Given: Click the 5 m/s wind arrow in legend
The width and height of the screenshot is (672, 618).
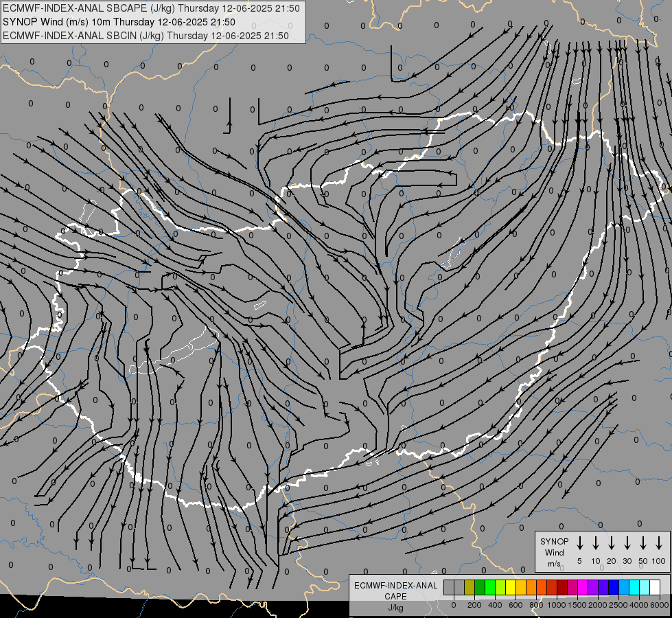Looking at the screenshot, I should (580, 543).
